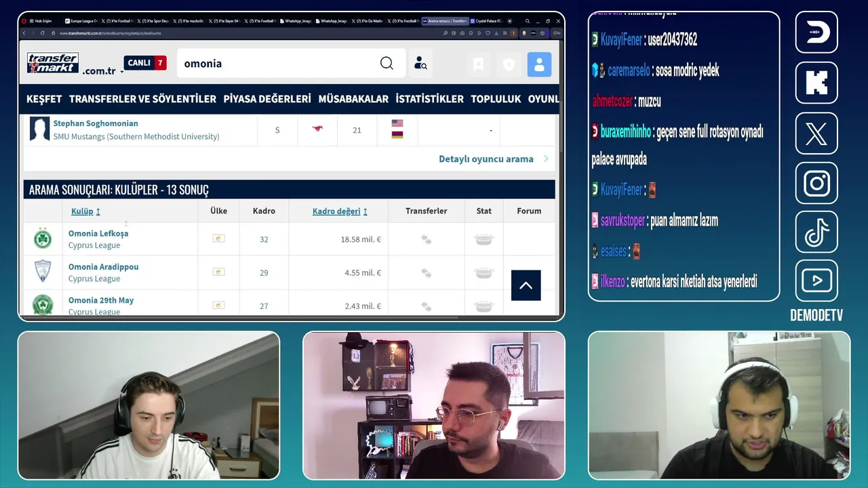Expand the .com.tr domain dropdown
This screenshot has height=488, width=868.
point(103,71)
